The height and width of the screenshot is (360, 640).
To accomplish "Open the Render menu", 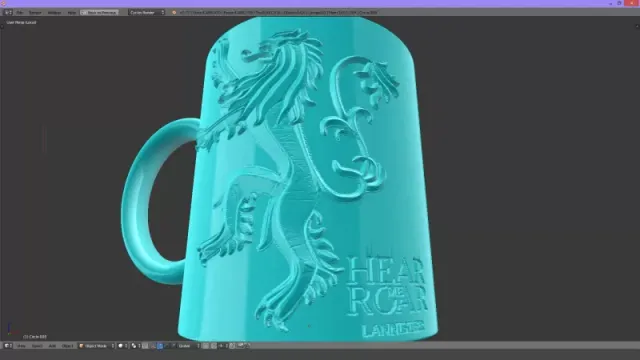I will coord(35,13).
